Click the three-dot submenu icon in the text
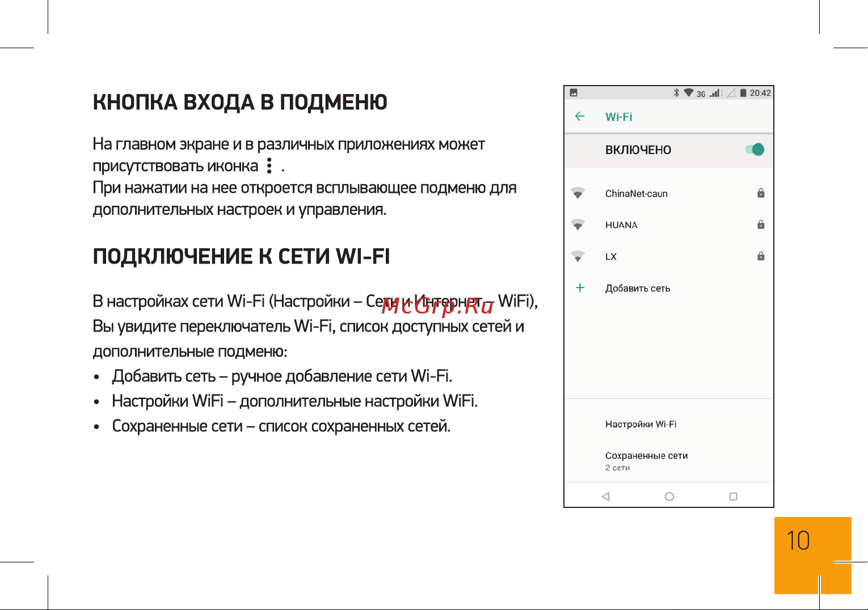Viewport: 868px width, 610px height. pyautogui.click(x=269, y=166)
